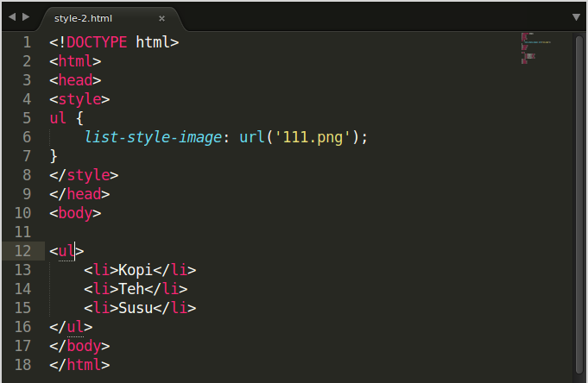Click the '111.png' string value
This screenshot has width=588, height=383.
click(313, 137)
